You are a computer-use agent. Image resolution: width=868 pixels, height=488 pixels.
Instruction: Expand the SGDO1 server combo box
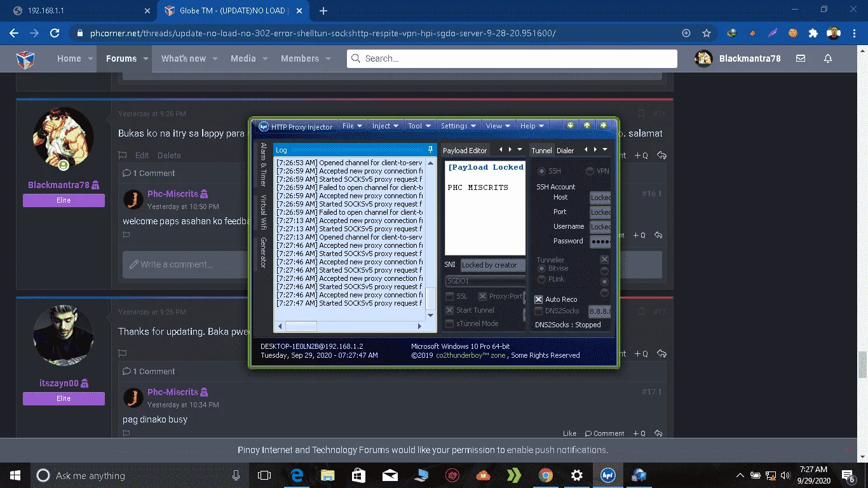coord(485,280)
